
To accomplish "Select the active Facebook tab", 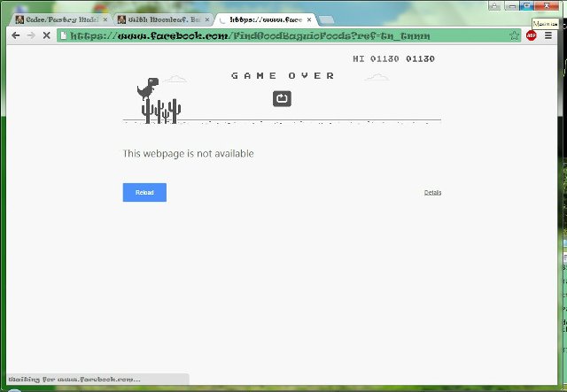I will click(261, 19).
